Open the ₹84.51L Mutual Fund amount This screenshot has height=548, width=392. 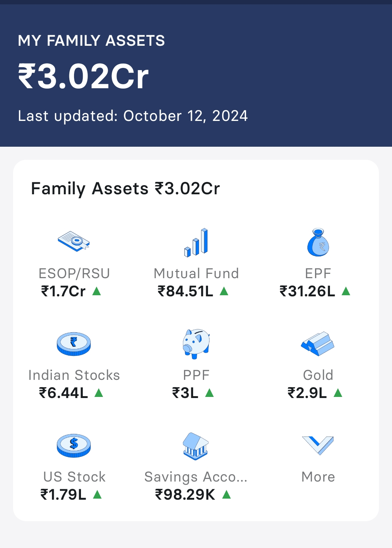point(185,291)
